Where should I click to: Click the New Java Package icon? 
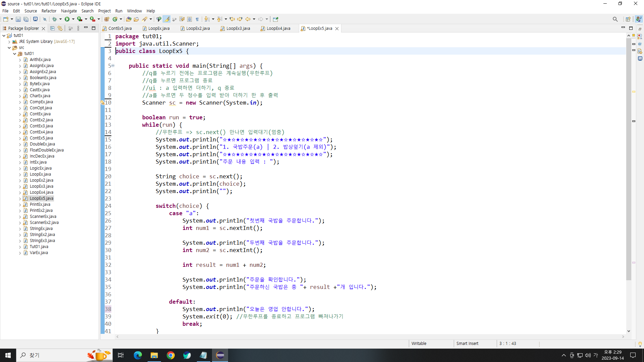click(107, 19)
